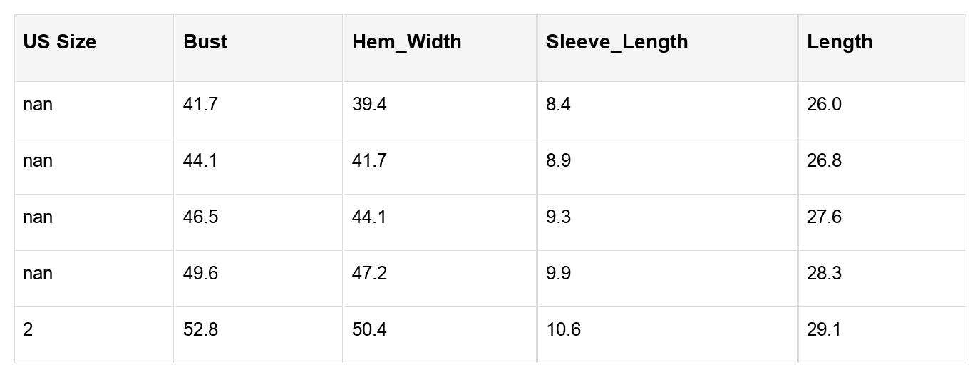980x377 pixels.
Task: Select the Length value 26.8
Action: coord(824,161)
